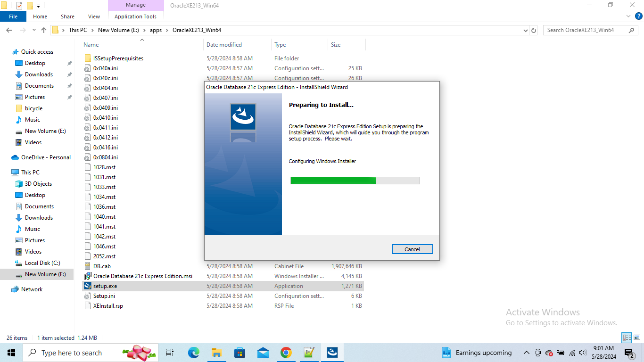Switch to the Home ribbon tab
This screenshot has height=362, width=644.
(x=40, y=16)
